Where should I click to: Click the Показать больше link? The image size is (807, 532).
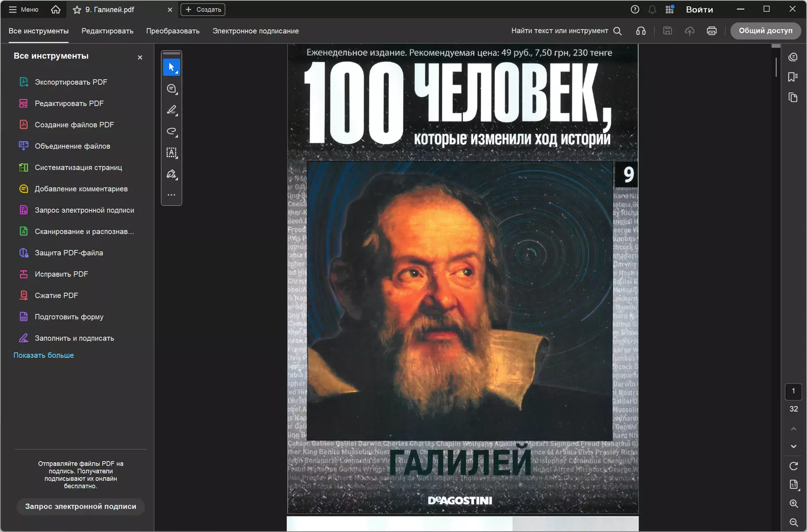tap(44, 355)
